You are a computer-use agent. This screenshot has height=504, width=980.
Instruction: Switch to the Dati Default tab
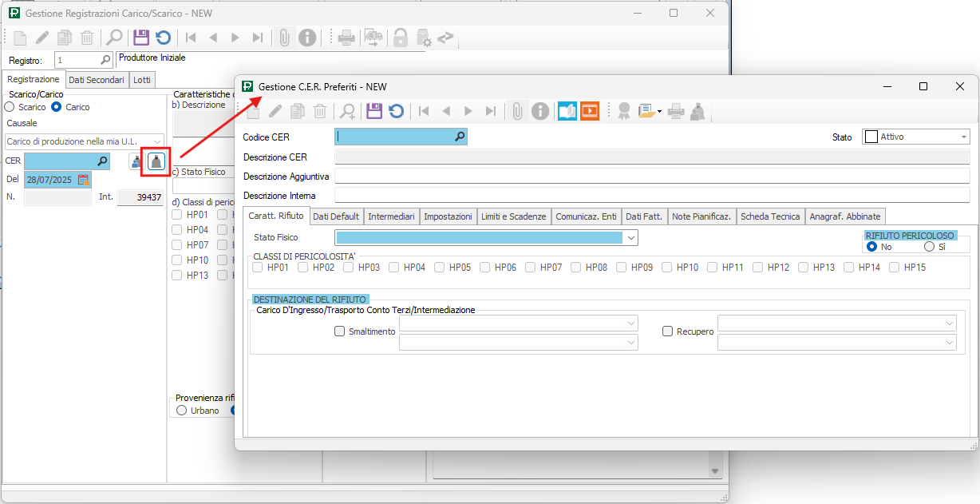click(336, 216)
